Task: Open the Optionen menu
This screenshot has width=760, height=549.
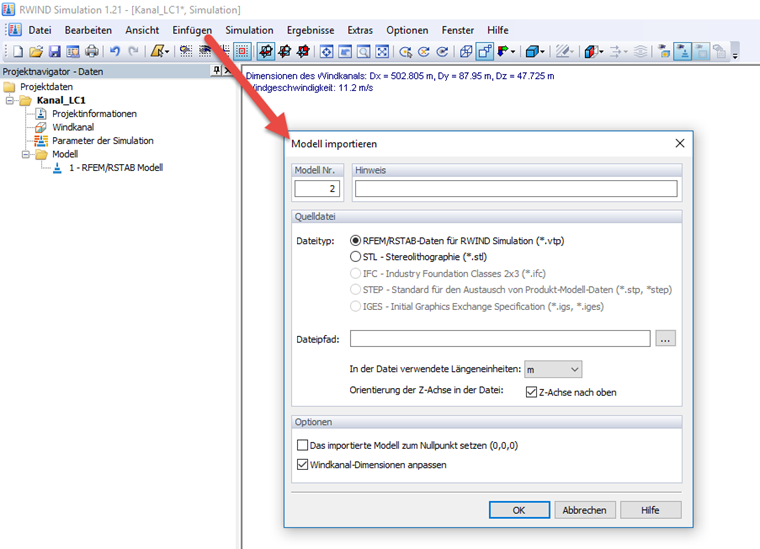Action: 407,31
